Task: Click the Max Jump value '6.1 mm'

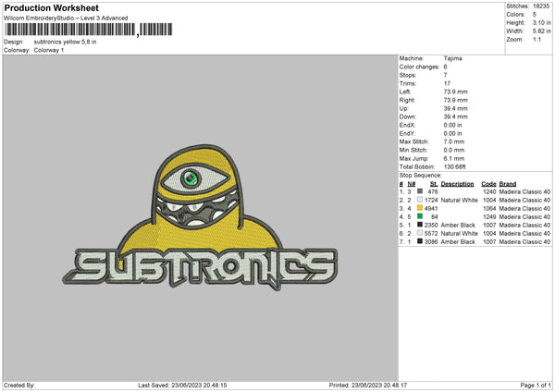Action: click(454, 158)
